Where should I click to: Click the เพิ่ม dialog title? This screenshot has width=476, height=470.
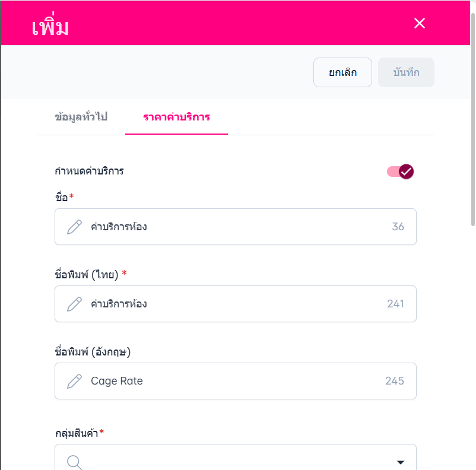click(x=50, y=26)
